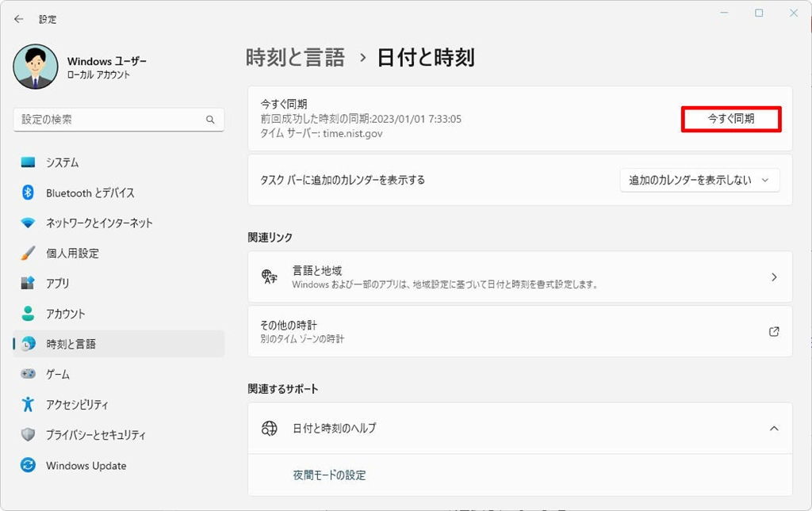Click the Windows Update sync icon
The height and width of the screenshot is (511, 812).
coord(28,465)
